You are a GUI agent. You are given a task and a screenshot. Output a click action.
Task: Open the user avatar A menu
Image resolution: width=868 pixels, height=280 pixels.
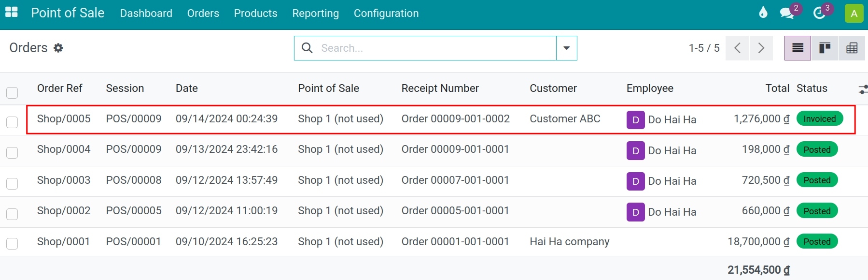point(854,13)
